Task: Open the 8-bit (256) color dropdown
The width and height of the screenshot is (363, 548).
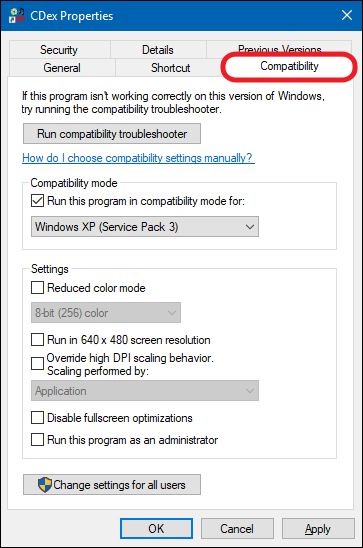Action: point(106,313)
